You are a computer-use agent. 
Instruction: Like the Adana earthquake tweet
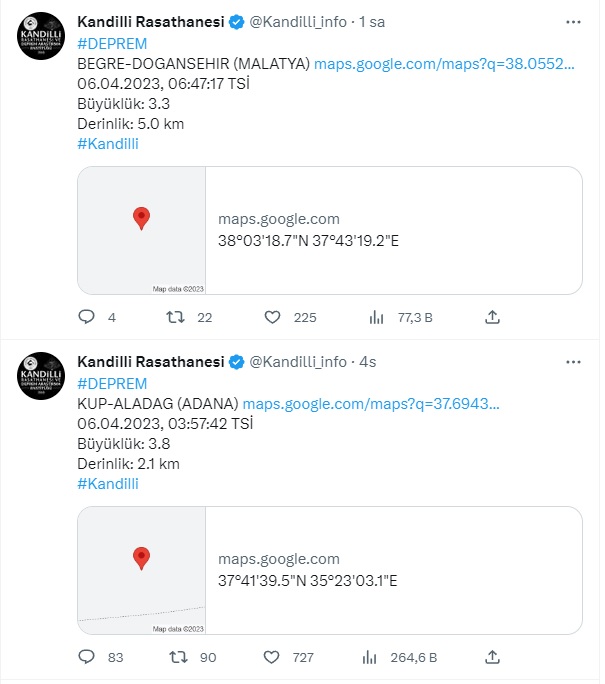[272, 657]
